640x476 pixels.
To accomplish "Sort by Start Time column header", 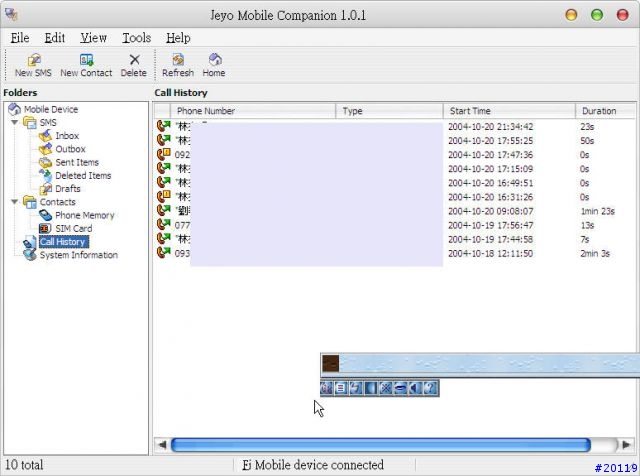I will (x=509, y=111).
